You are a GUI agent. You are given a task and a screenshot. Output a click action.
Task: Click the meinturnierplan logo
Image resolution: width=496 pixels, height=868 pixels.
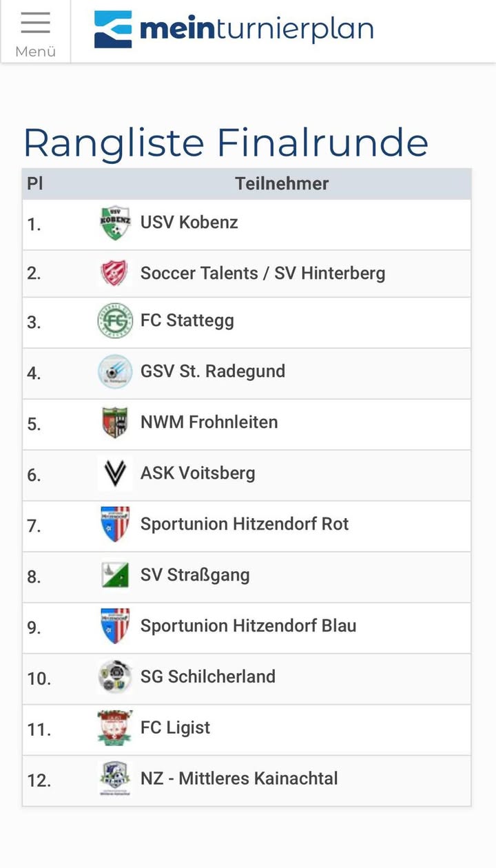pyautogui.click(x=234, y=30)
